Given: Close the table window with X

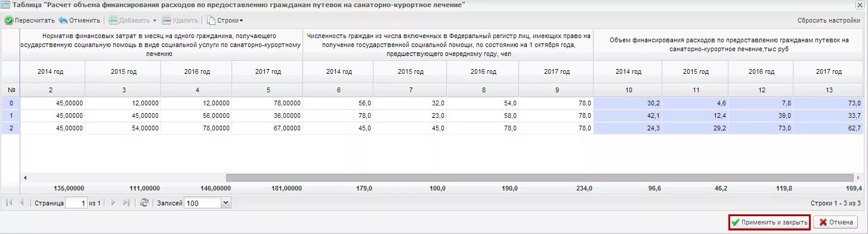Looking at the screenshot, I should point(860,5).
